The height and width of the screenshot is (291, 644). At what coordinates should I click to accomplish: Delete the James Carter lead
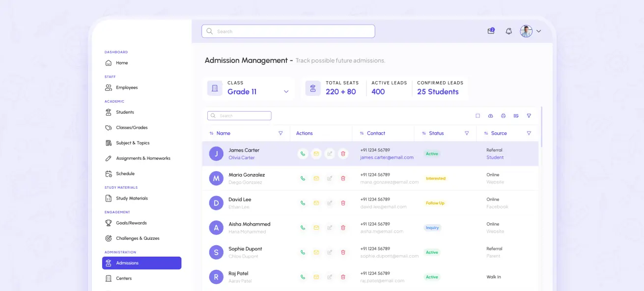pos(343,154)
